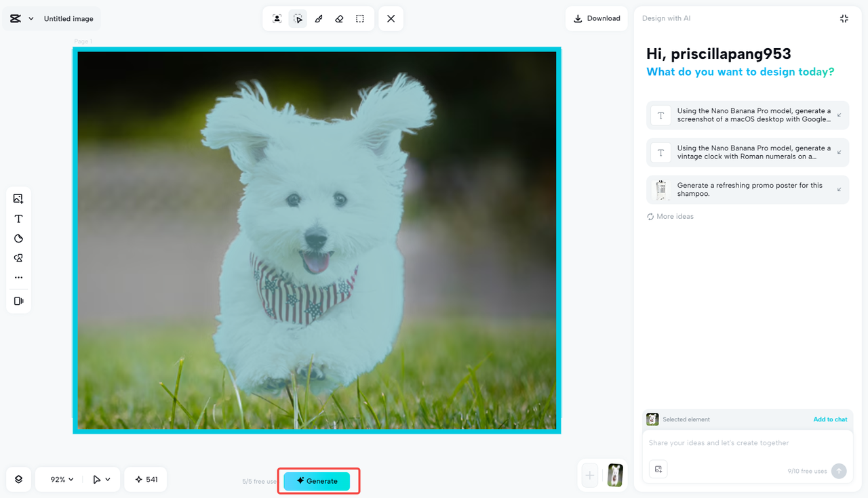Viewport: 868px width, 498px height.
Task: Choose the vintage clock prompt suggestion
Action: coord(747,152)
